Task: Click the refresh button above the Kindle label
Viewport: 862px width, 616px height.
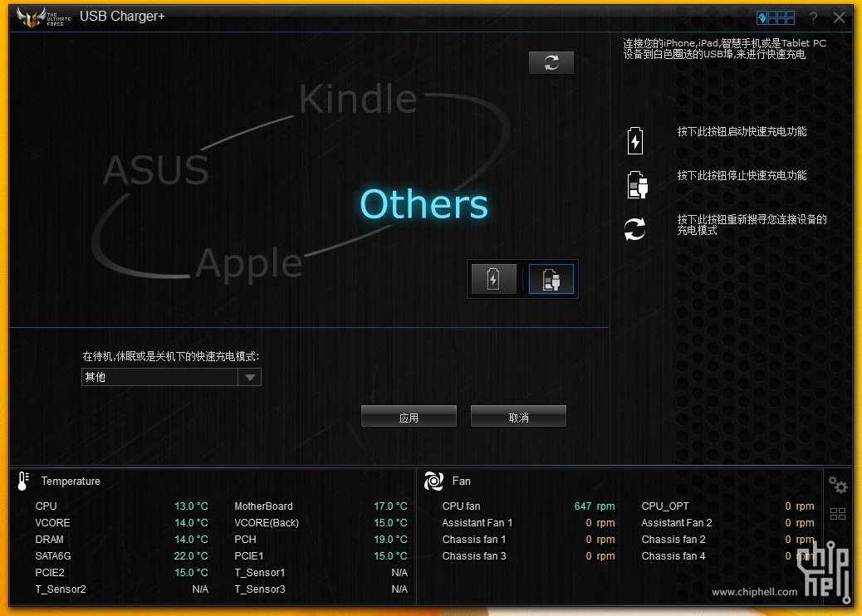Action: point(551,62)
